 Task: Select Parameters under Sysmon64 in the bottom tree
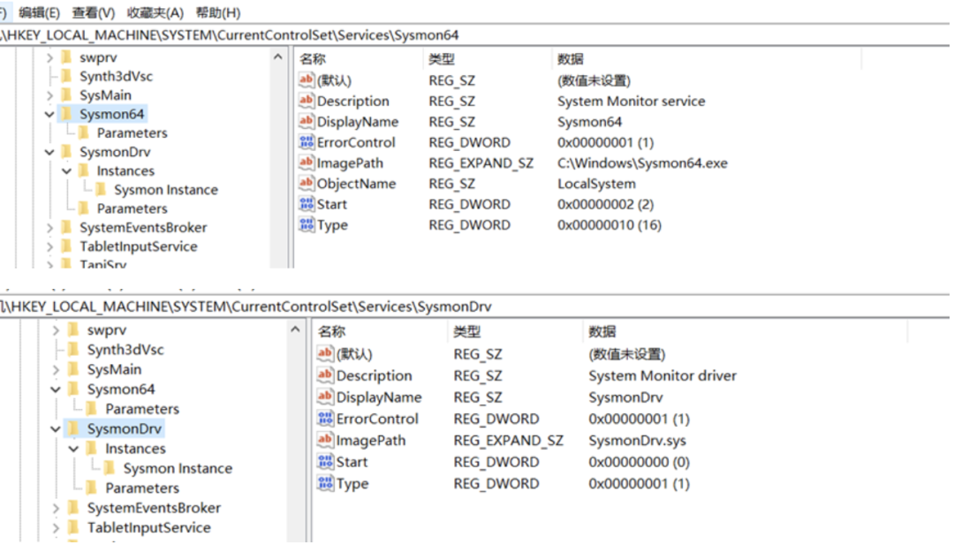[141, 408]
